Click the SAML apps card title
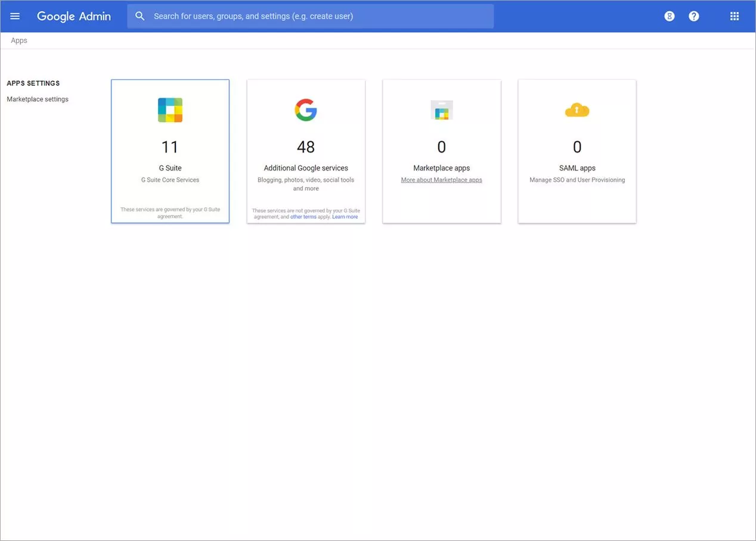Image resolution: width=756 pixels, height=541 pixels. 577,168
